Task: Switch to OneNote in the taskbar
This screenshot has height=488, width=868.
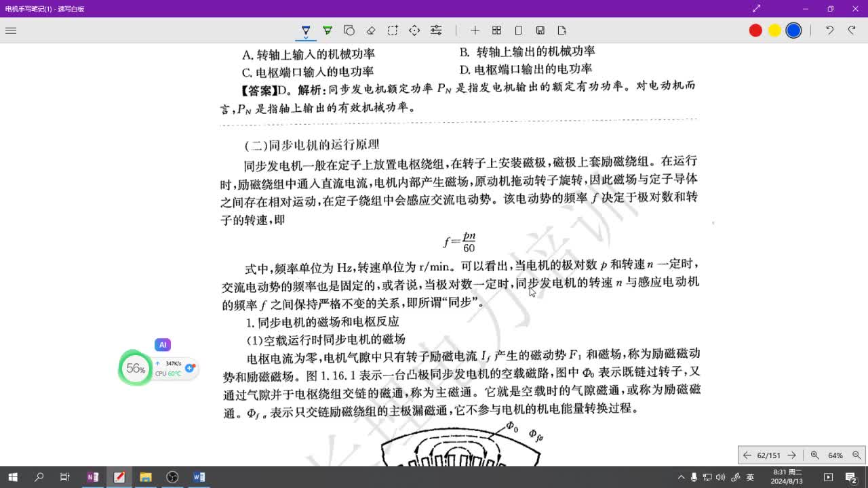Action: pyautogui.click(x=92, y=477)
